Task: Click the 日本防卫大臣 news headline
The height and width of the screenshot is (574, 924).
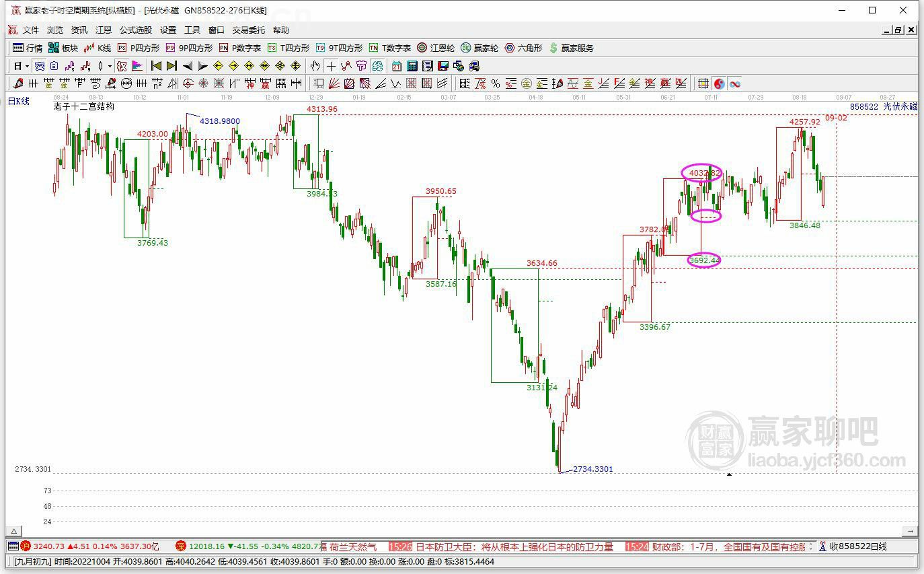Action: point(515,546)
